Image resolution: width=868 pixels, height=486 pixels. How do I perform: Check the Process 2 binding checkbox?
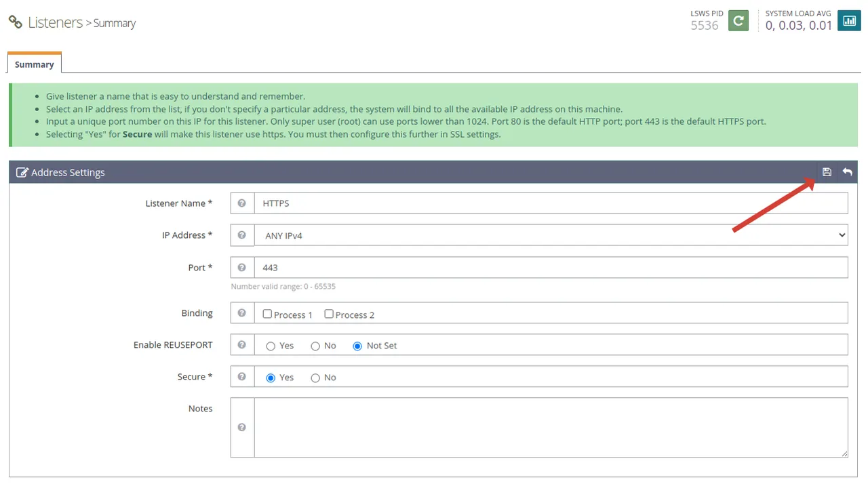pos(329,314)
